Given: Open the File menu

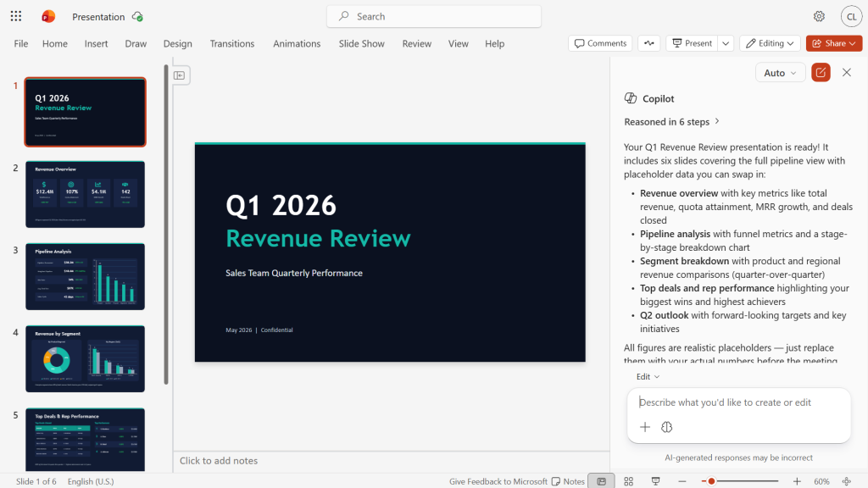Looking at the screenshot, I should [x=21, y=44].
